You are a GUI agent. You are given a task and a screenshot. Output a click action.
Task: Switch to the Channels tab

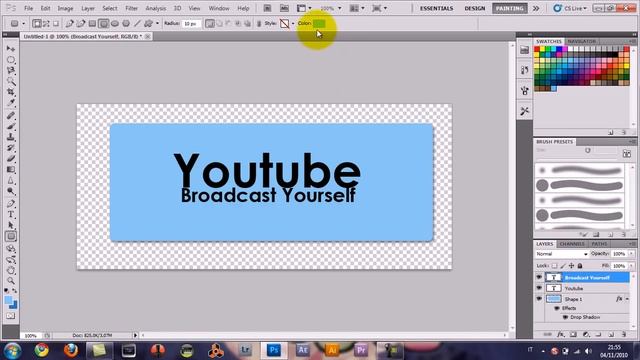[572, 244]
